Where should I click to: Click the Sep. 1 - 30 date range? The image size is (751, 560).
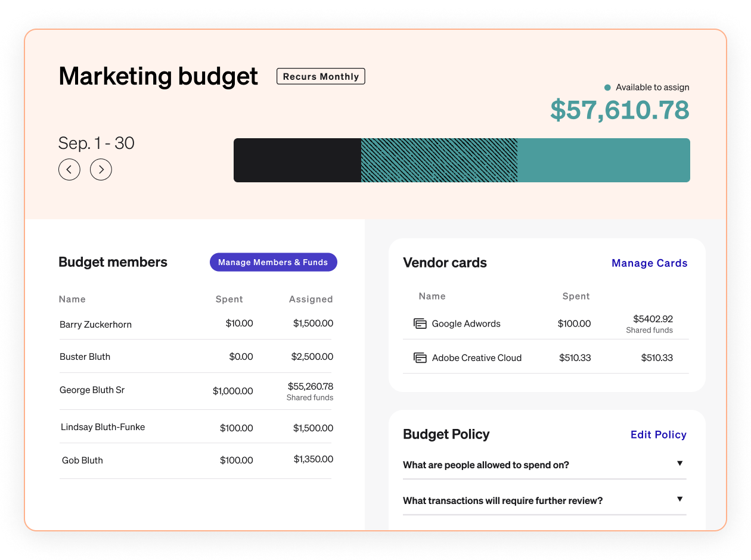(x=96, y=143)
